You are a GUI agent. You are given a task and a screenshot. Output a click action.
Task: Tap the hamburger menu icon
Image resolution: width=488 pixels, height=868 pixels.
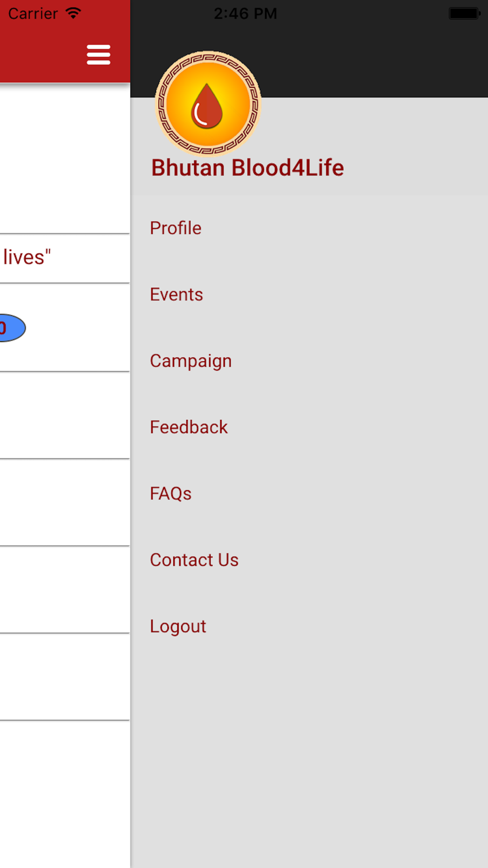[99, 54]
